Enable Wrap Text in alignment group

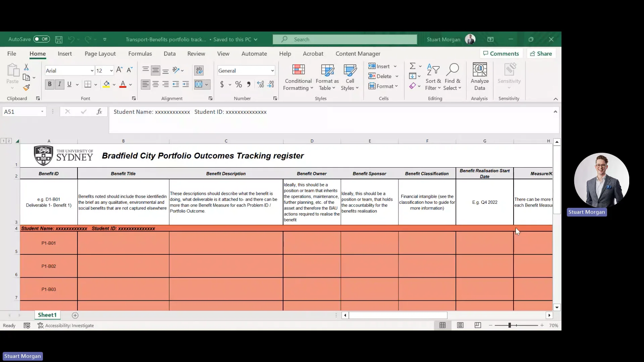pos(199,70)
